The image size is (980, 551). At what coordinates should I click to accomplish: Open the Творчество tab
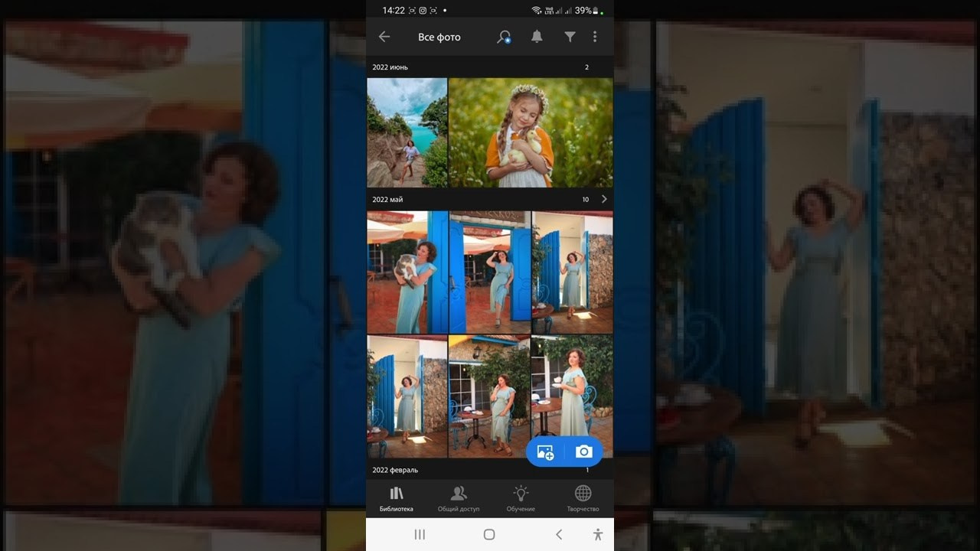(x=583, y=499)
